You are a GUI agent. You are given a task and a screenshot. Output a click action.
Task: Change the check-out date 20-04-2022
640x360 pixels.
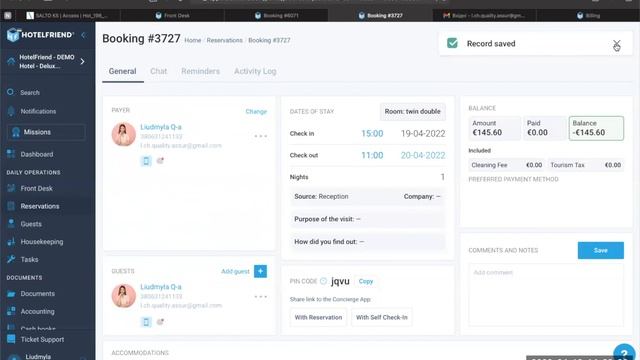point(423,155)
